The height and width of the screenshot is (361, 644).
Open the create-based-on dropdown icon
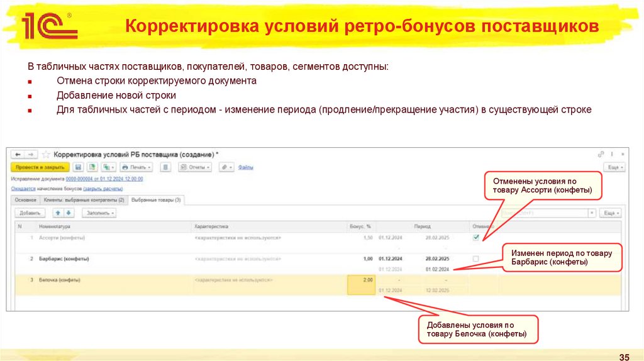(109, 167)
